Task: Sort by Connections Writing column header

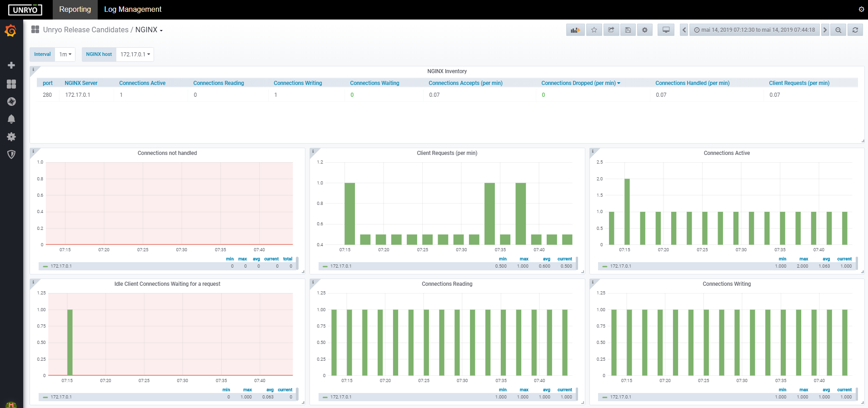Action: tap(298, 83)
